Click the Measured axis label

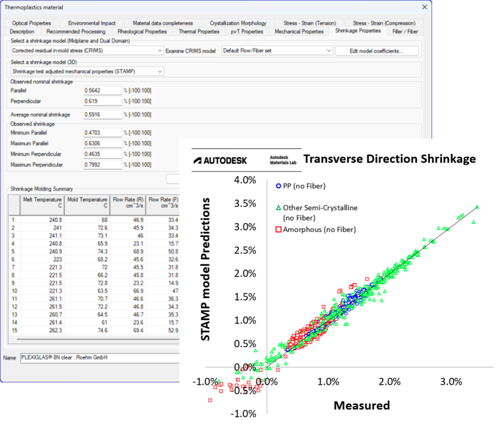(362, 405)
